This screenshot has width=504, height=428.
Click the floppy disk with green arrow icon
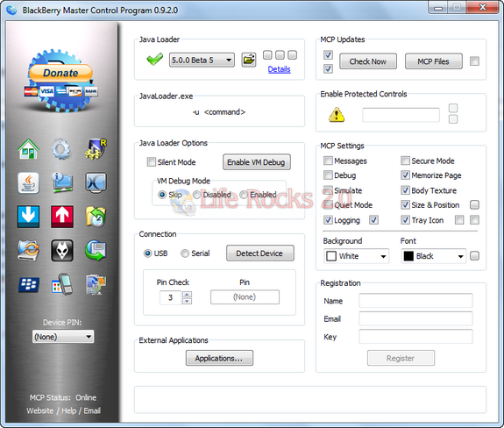click(96, 250)
